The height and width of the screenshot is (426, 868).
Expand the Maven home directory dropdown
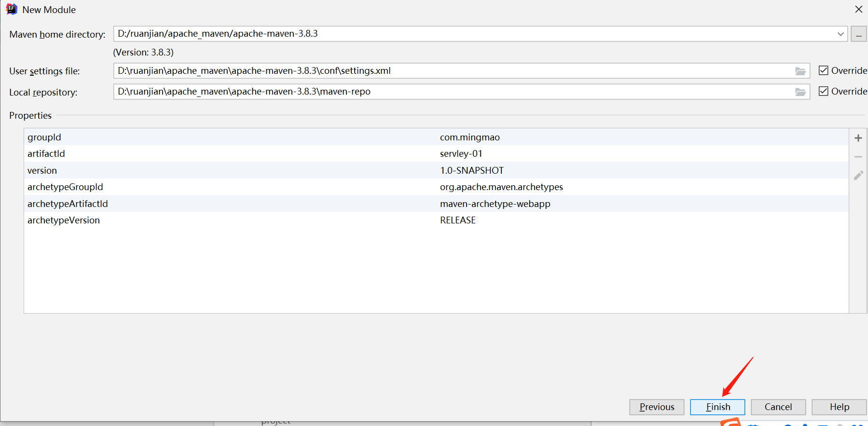pyautogui.click(x=840, y=34)
